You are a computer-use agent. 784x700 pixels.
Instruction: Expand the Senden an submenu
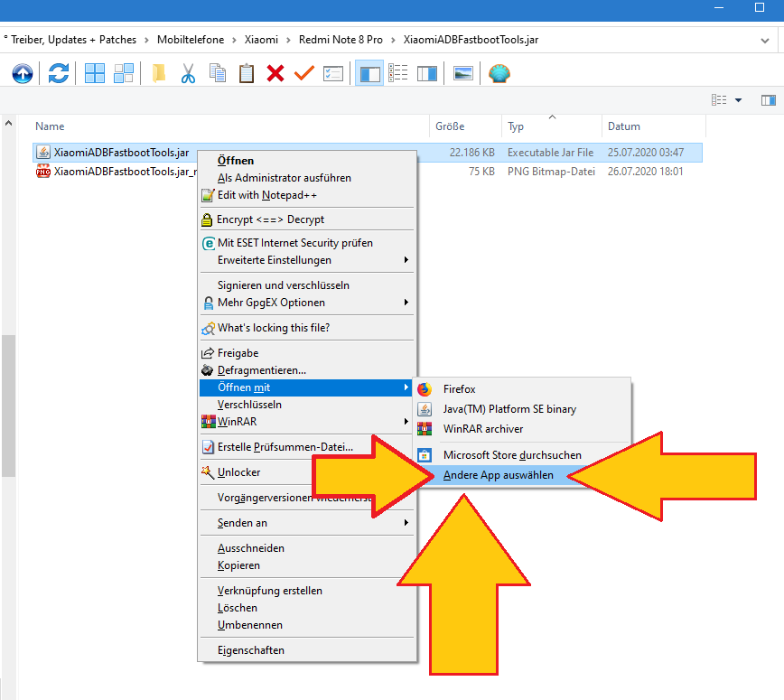pyautogui.click(x=307, y=523)
